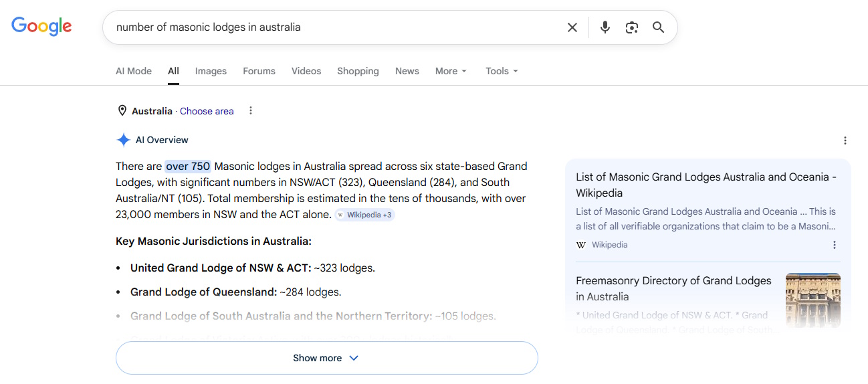The image size is (868, 384).
Task: Click the Google logo
Action: 41,27
